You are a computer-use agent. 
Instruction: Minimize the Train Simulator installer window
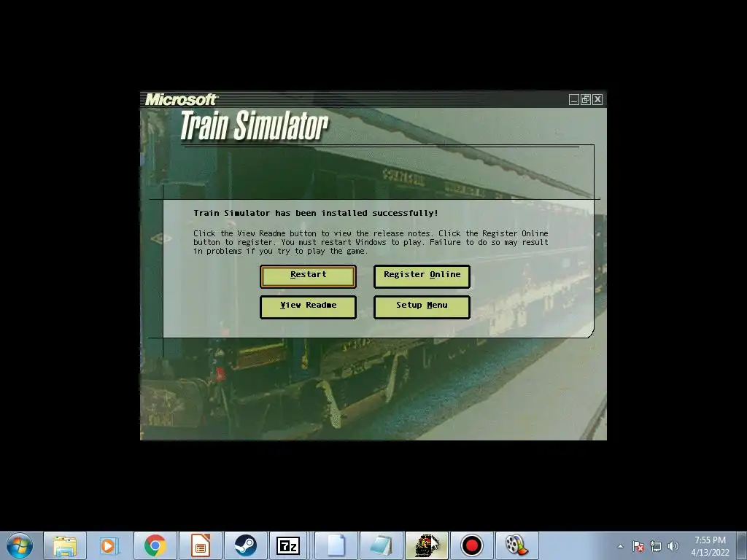[x=574, y=99]
